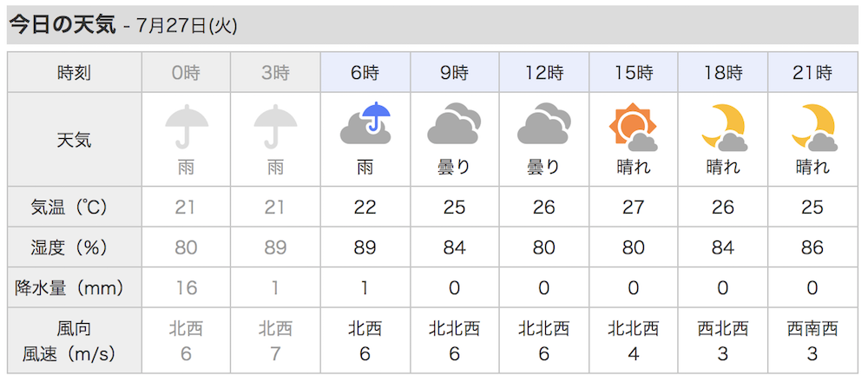Viewport: 868px width, 382px height.
Task: Click the 時刻 row label
Action: pyautogui.click(x=74, y=73)
